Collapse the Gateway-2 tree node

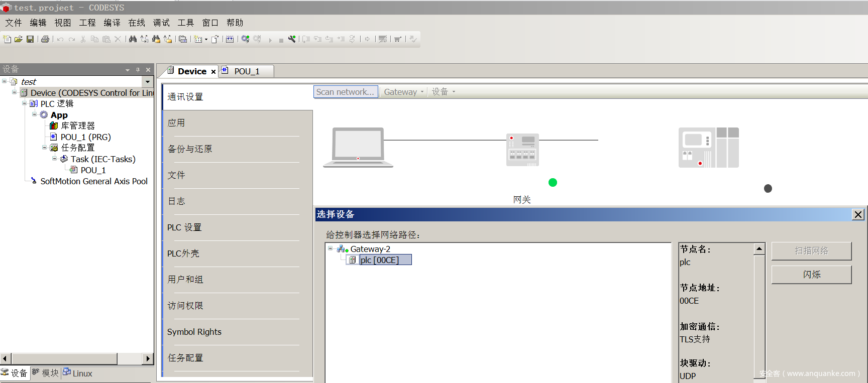pyautogui.click(x=330, y=248)
